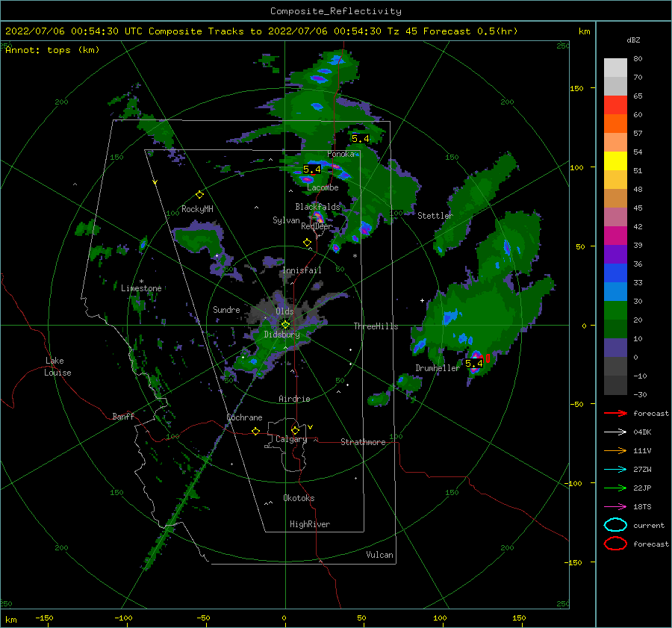Click the yellow radar-site diamond at Olds
The image size is (672, 628).
pyautogui.click(x=285, y=325)
